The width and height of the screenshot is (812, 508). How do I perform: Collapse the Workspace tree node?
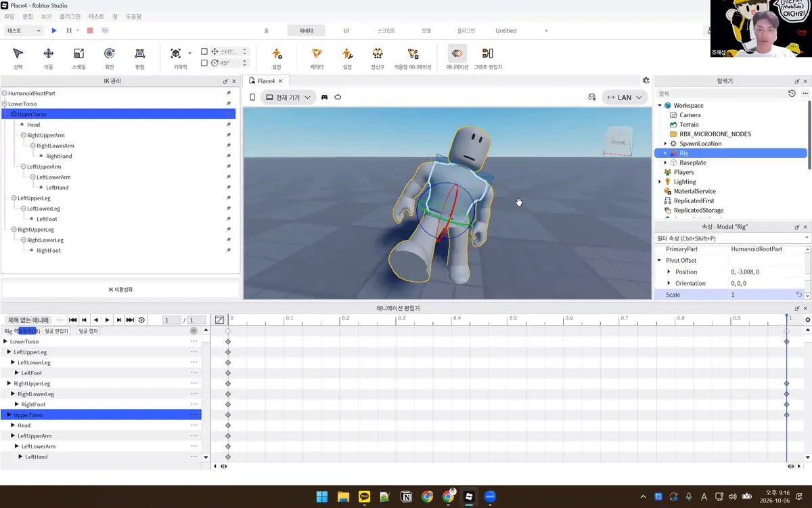pos(660,106)
